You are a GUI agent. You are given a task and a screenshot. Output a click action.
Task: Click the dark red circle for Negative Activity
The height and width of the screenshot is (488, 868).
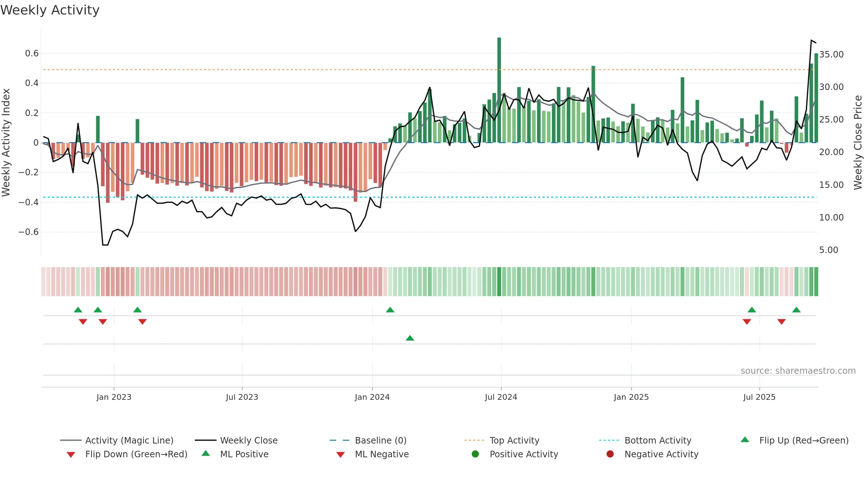tap(610, 454)
